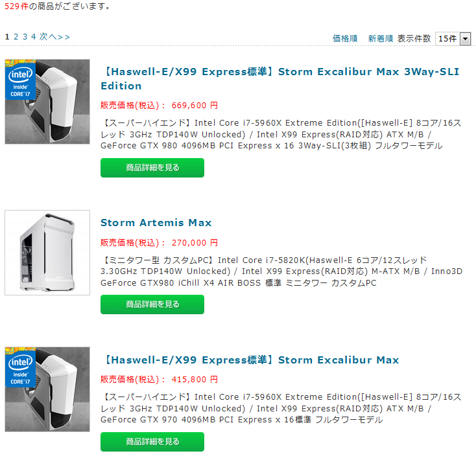Screen dimensions: 476x471
Task: Open the Storm Excalibur Max 3Way-SLI Edition title
Action: pos(280,79)
